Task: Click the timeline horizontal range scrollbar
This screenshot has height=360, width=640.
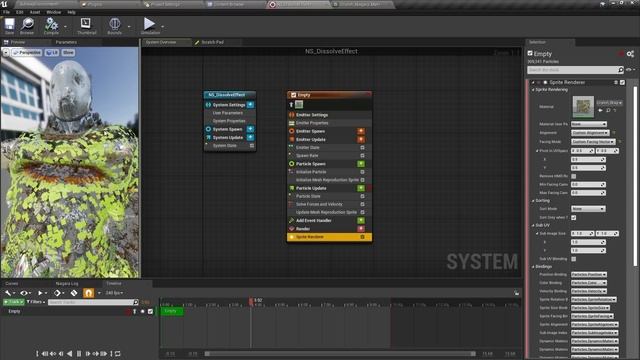Action: [x=340, y=353]
